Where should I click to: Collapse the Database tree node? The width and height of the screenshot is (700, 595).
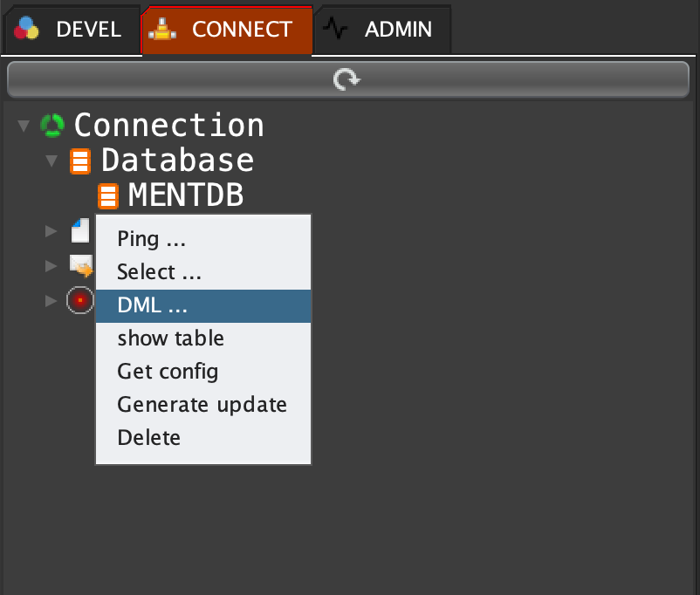point(51,161)
